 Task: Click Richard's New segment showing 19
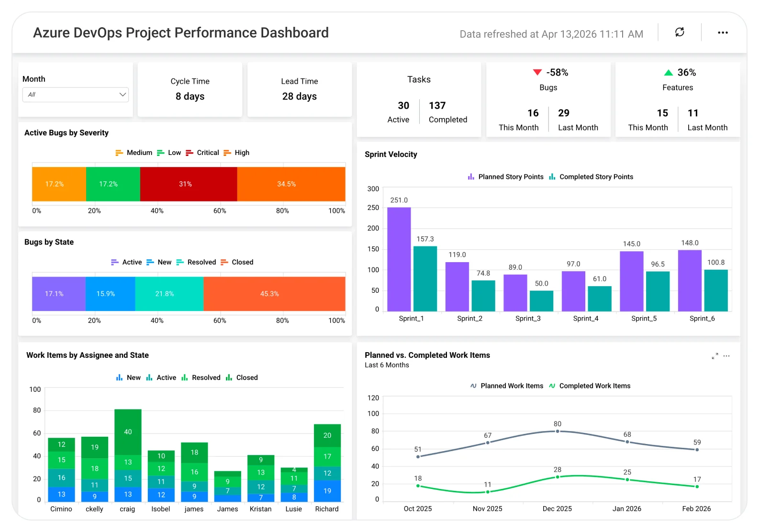[327, 491]
